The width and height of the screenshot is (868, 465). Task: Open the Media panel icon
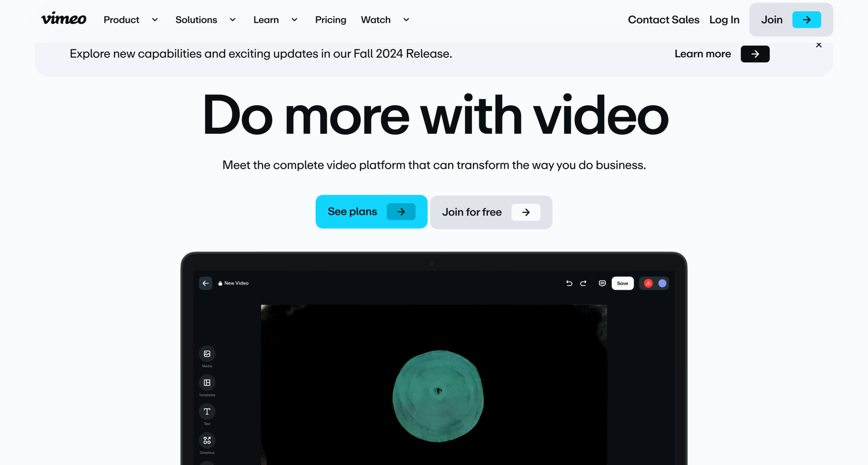[x=207, y=354]
